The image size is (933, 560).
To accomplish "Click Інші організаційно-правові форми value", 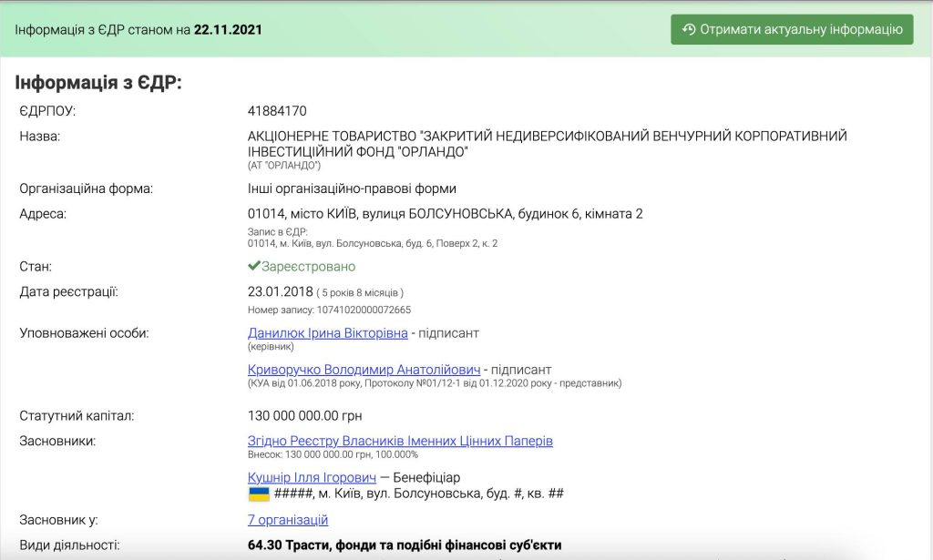I will click(352, 188).
